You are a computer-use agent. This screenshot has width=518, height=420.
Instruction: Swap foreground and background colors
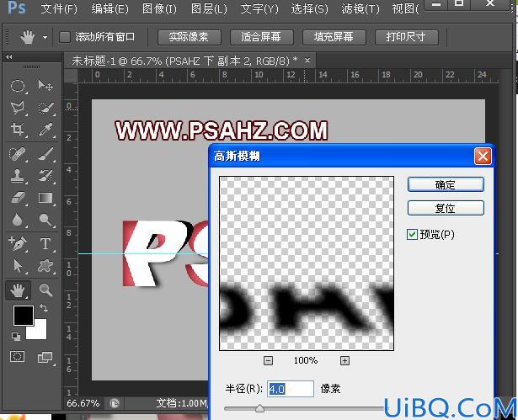[44, 308]
